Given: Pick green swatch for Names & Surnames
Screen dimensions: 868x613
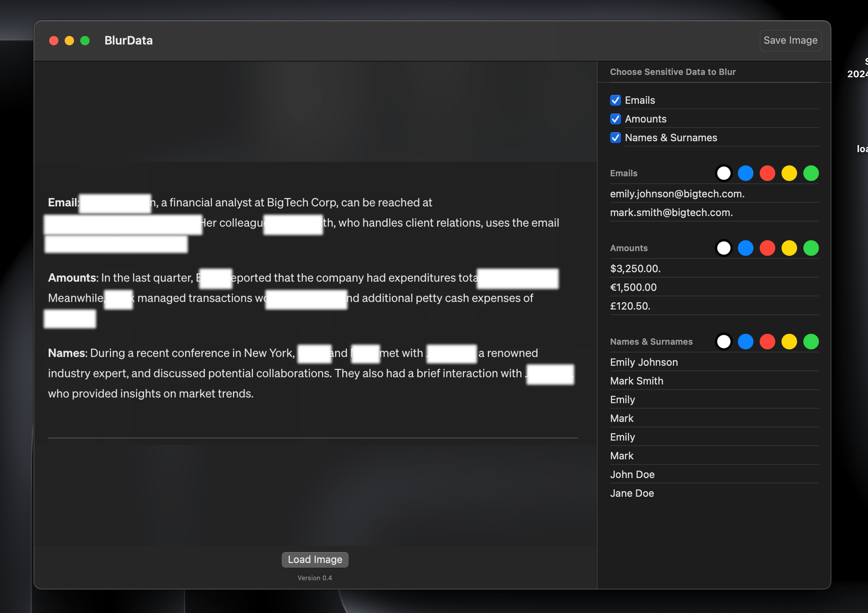Looking at the screenshot, I should pyautogui.click(x=811, y=342).
